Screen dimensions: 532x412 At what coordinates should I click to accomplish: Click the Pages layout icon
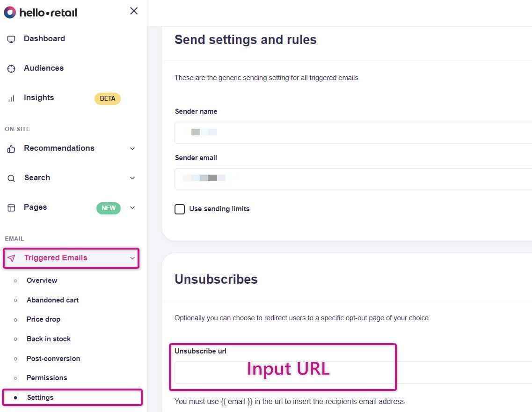click(x=11, y=208)
